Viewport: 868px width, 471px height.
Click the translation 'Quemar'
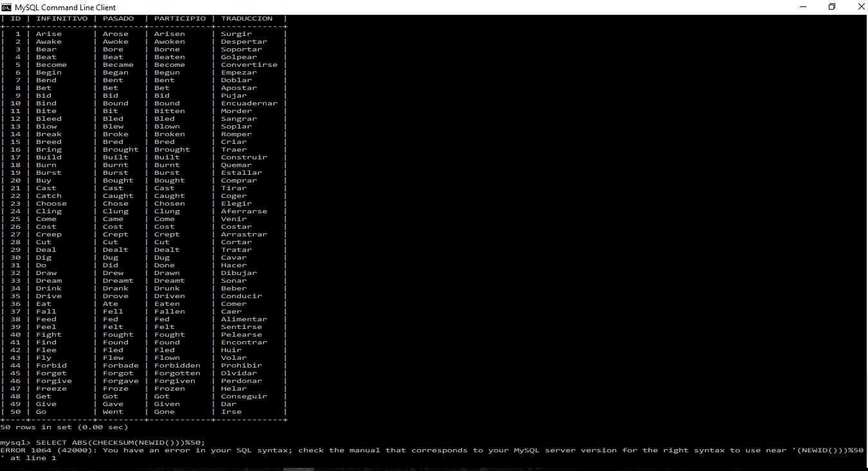236,165
